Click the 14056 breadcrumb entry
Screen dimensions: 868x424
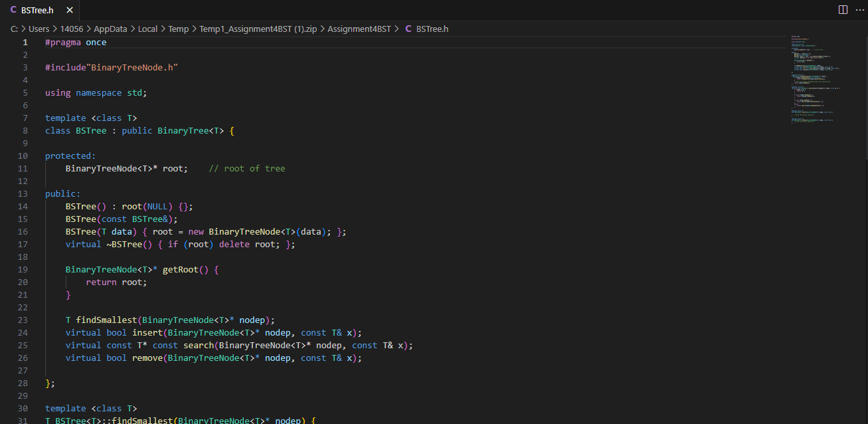click(x=71, y=29)
